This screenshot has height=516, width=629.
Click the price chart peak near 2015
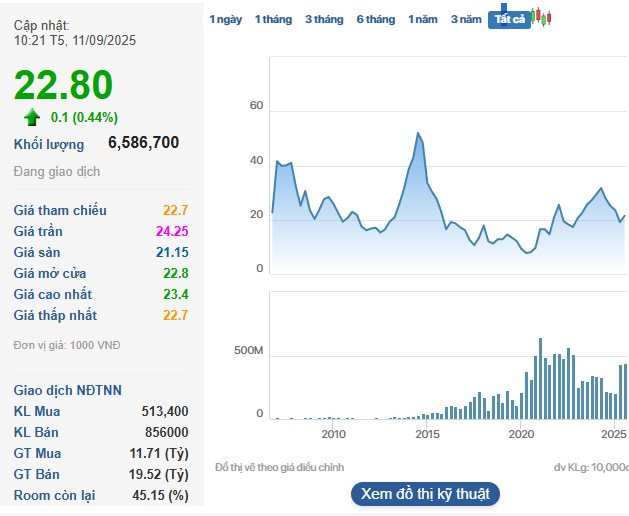(418, 133)
